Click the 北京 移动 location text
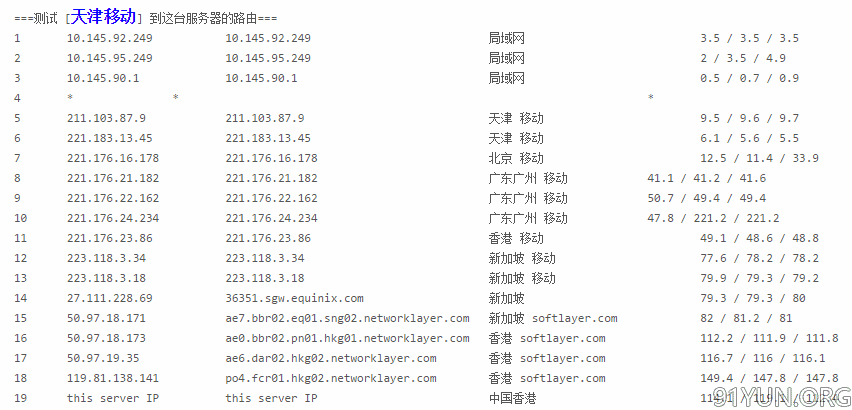The image size is (852, 410). point(516,158)
